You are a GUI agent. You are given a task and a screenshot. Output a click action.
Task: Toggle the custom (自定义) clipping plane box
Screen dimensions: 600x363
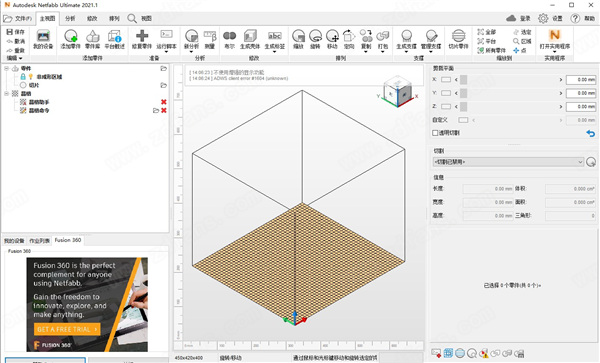pos(463,120)
